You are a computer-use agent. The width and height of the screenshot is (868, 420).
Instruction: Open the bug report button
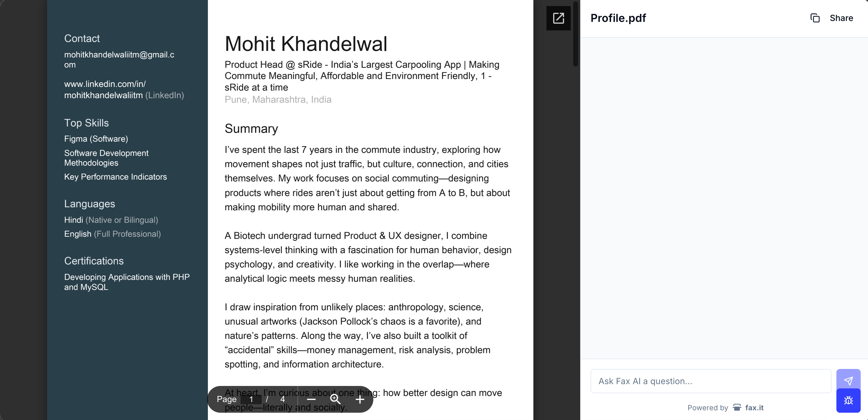coord(848,401)
